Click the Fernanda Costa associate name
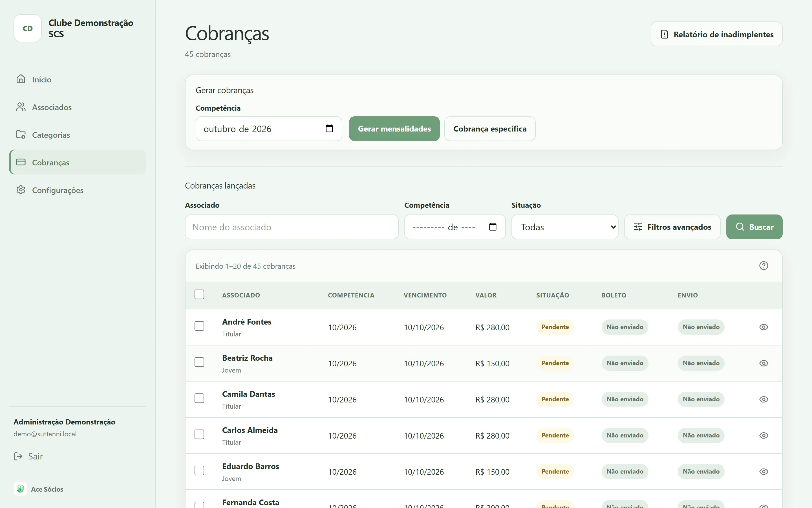This screenshot has height=508, width=812. click(x=250, y=502)
